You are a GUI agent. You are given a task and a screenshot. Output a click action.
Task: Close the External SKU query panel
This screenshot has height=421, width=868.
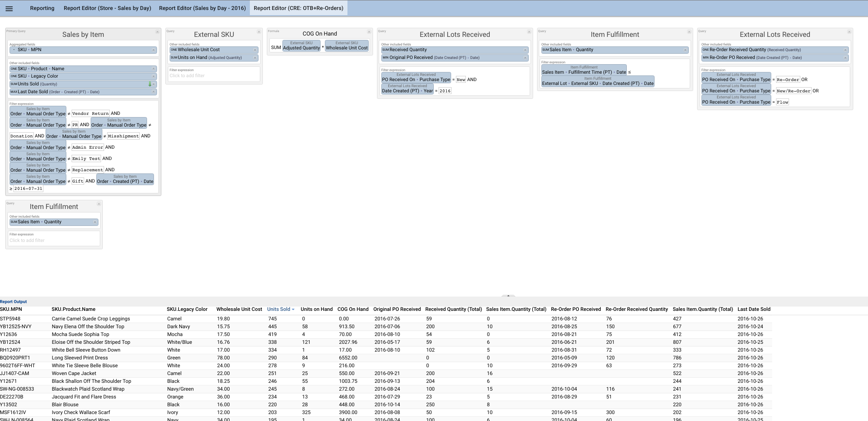pos(259,32)
